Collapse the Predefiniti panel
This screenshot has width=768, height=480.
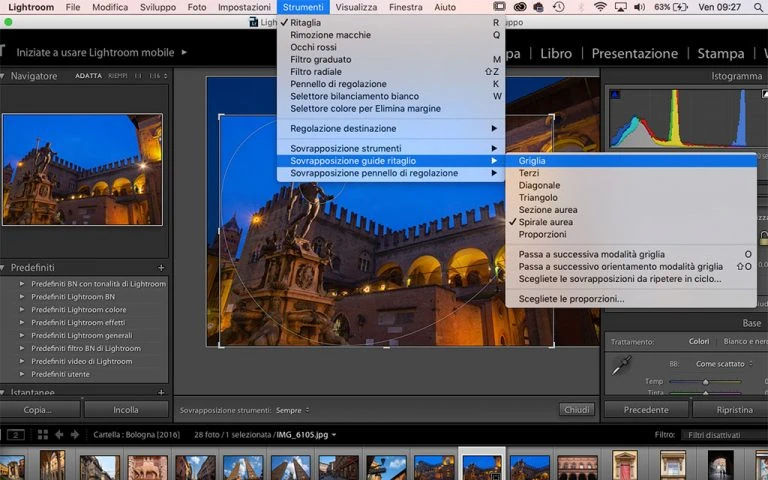click(3, 268)
